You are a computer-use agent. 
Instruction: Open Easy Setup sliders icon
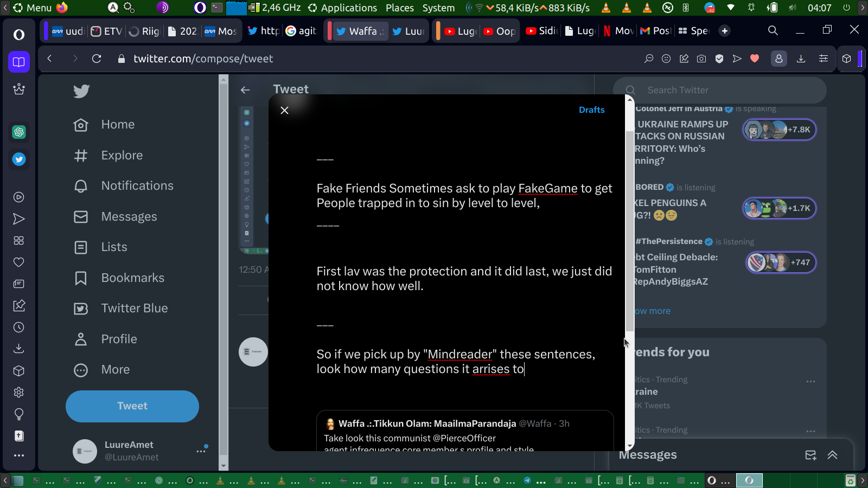tap(824, 59)
